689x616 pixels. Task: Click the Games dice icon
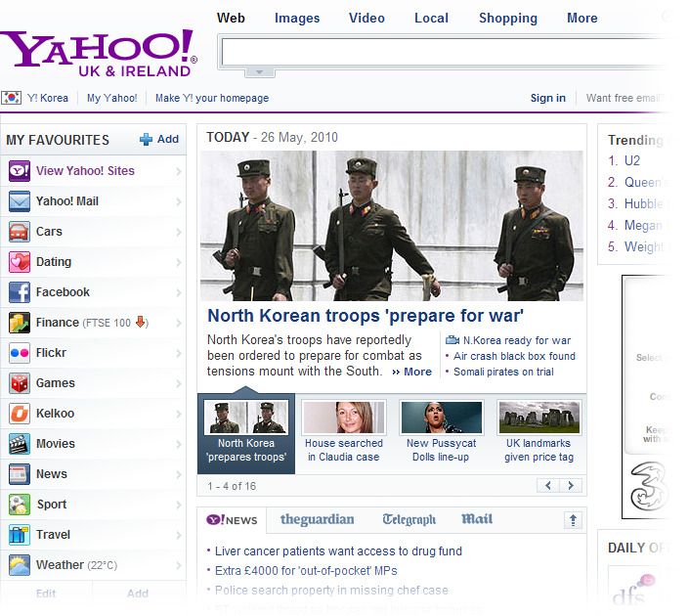[20, 383]
